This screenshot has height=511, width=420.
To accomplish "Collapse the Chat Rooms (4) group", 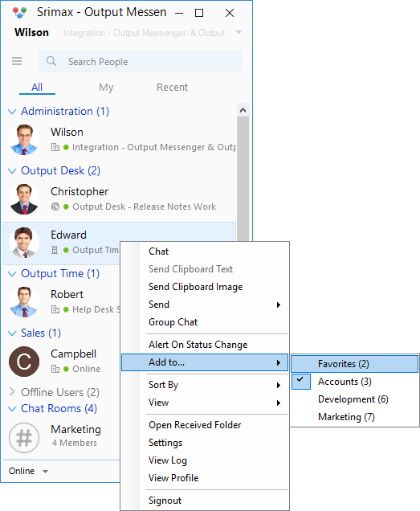I will [12, 409].
